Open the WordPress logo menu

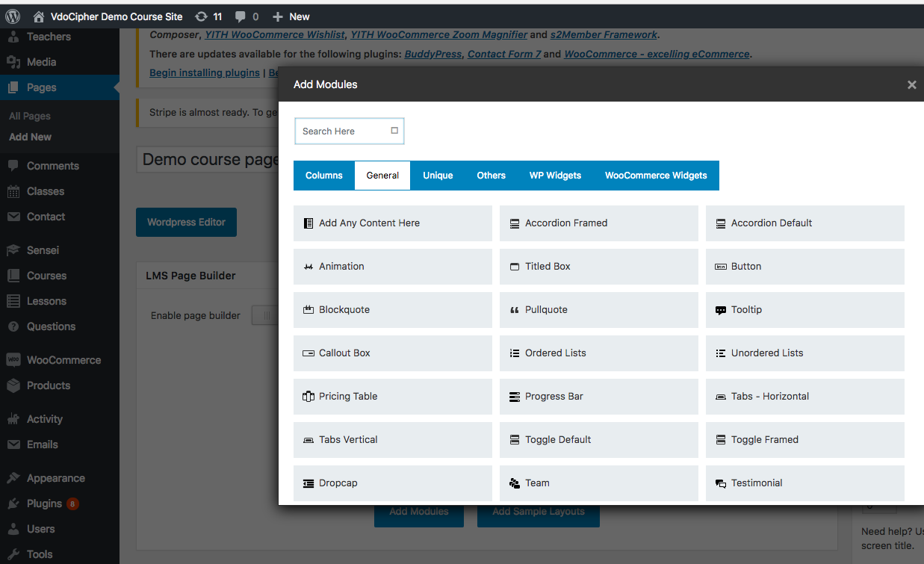point(13,16)
